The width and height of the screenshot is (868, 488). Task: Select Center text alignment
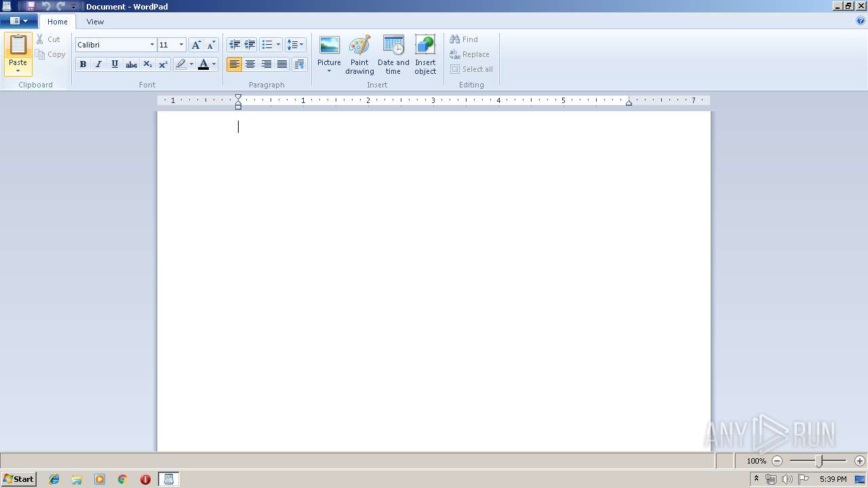[x=250, y=64]
